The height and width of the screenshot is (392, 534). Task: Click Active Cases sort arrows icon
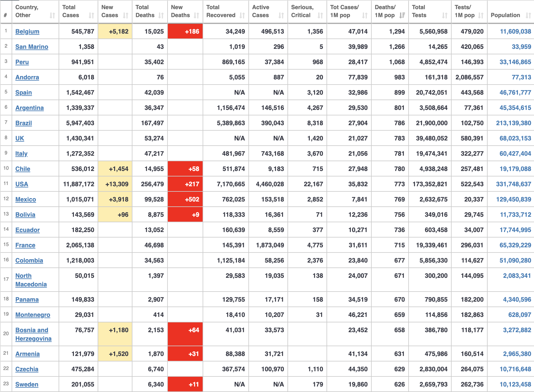pos(281,15)
